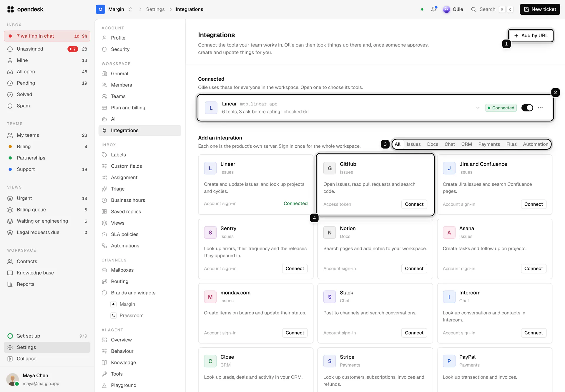Go to Settings breadcrumb

pyautogui.click(x=155, y=9)
